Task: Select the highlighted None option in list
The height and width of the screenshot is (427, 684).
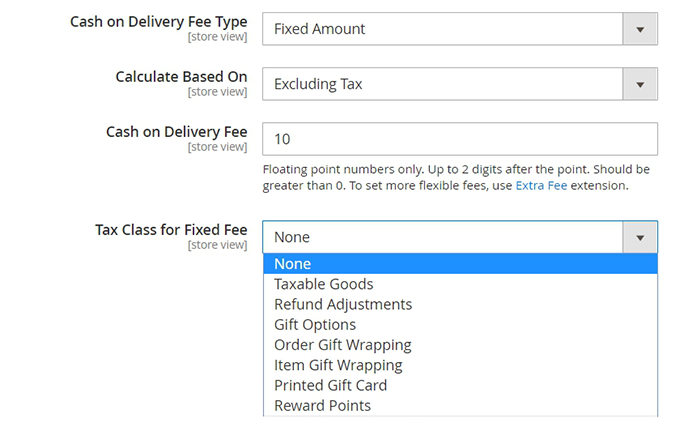Action: pyautogui.click(x=292, y=264)
